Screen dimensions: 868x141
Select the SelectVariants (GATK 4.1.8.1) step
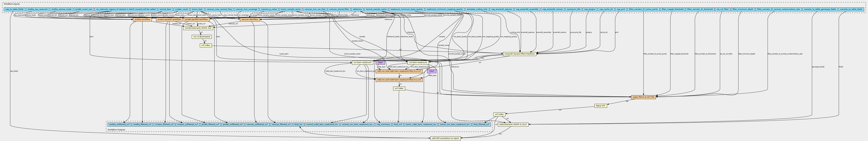[513, 124]
